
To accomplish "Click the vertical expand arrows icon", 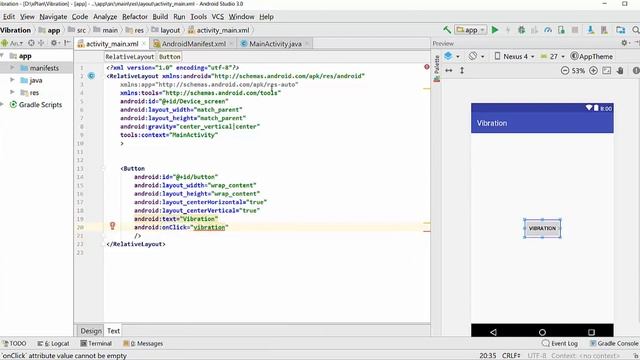I will pos(462,71).
